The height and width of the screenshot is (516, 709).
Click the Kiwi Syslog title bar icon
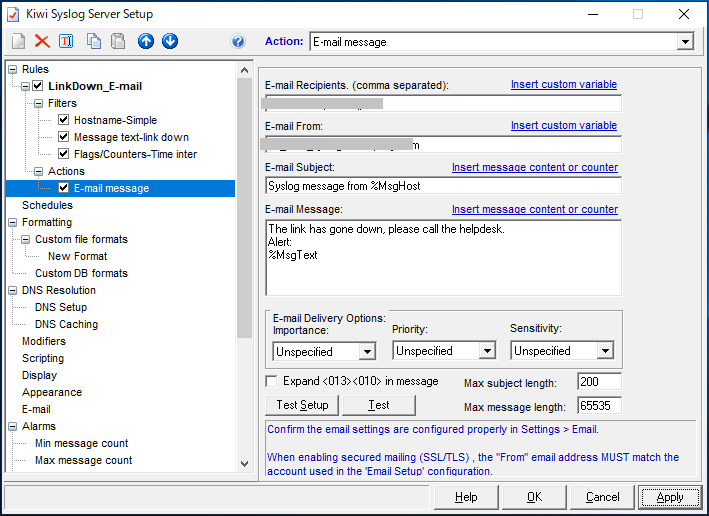click(13, 14)
